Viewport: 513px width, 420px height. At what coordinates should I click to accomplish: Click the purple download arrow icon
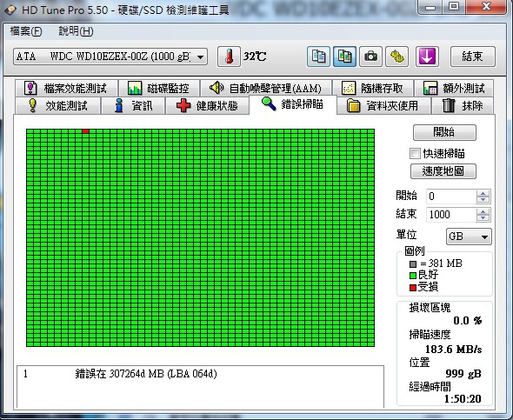427,57
